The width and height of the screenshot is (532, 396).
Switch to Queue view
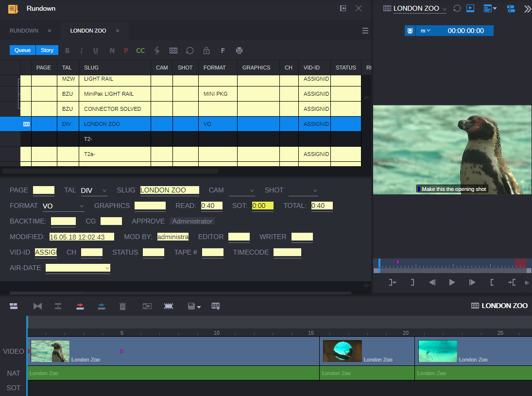click(x=23, y=50)
